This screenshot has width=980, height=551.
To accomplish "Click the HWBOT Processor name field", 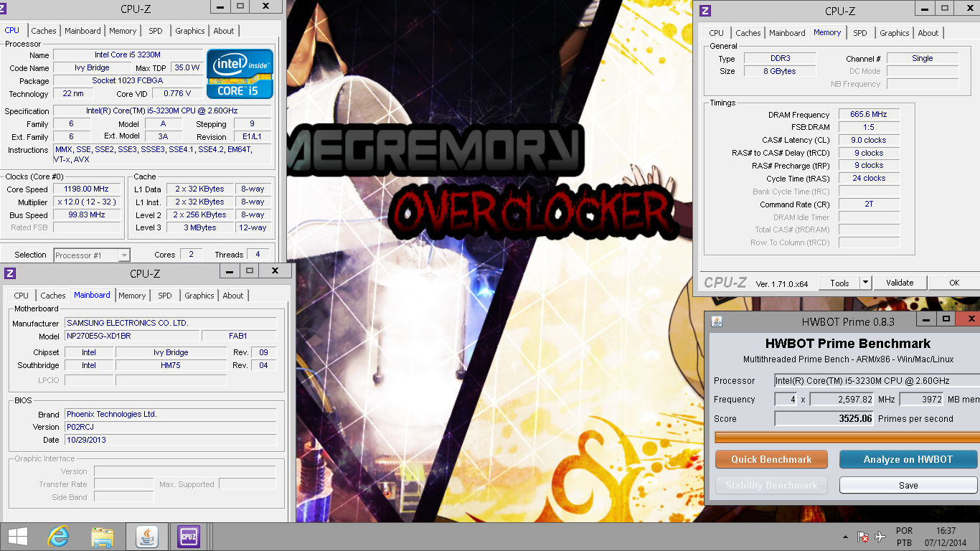I will point(877,380).
